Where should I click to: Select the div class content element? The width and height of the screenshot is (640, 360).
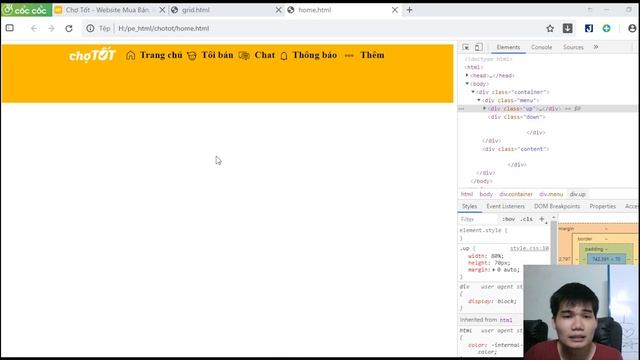click(516, 149)
